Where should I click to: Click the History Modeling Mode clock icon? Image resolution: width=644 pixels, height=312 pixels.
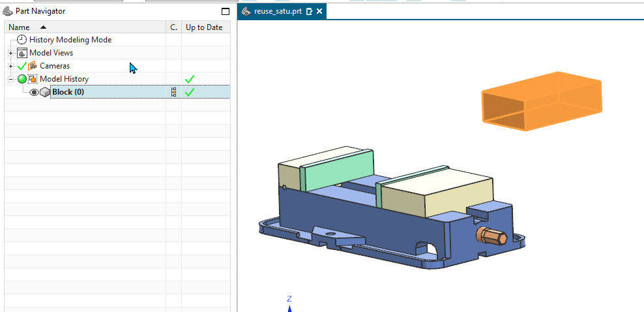tap(22, 40)
